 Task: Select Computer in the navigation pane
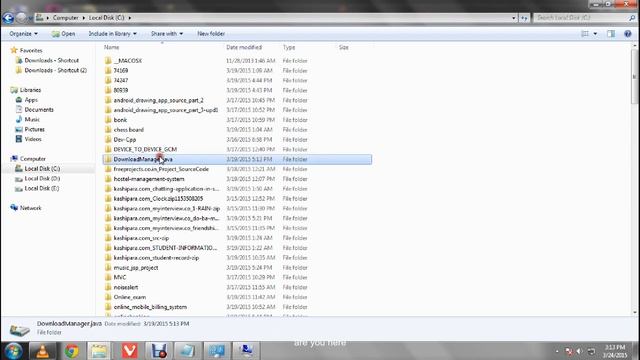[x=33, y=159]
